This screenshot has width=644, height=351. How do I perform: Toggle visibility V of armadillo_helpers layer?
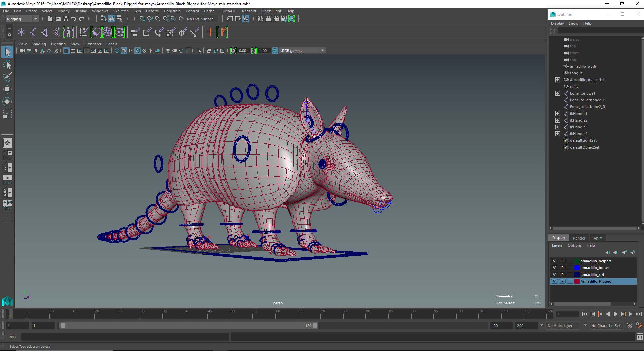pos(554,261)
